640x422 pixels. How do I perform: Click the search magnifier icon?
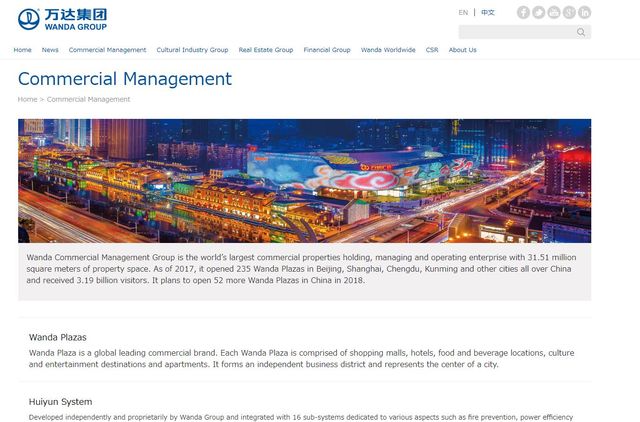(x=581, y=32)
